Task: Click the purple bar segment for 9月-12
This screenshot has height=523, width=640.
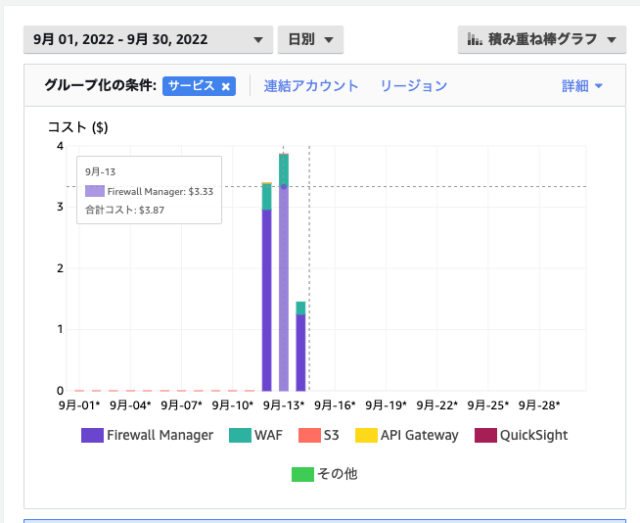Action: 267,300
